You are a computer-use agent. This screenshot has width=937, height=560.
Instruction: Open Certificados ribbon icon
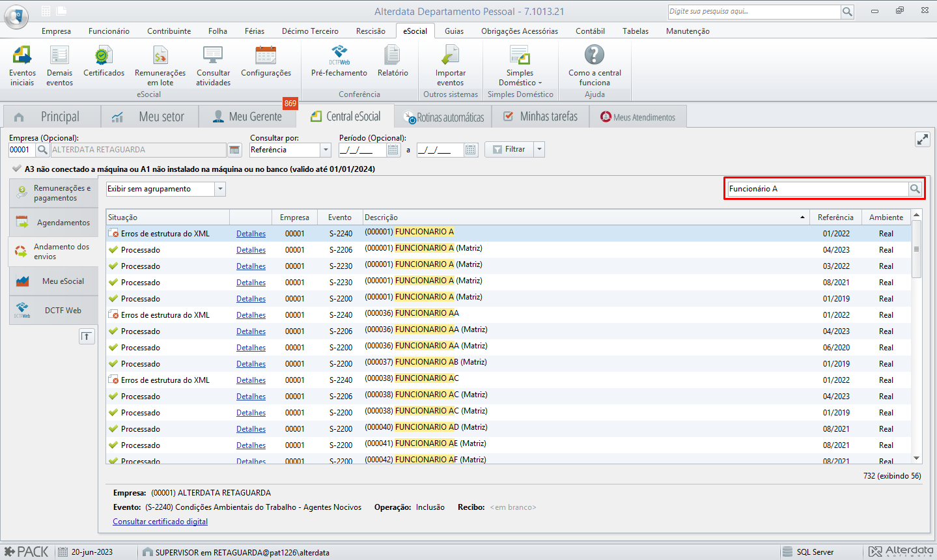pyautogui.click(x=104, y=62)
